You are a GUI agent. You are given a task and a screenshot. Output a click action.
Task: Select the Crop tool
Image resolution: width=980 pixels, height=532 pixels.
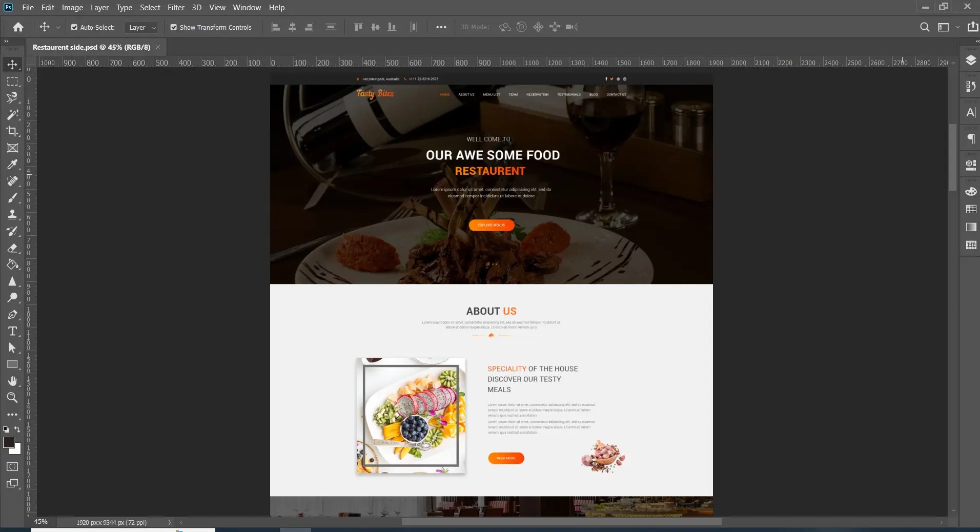click(x=12, y=131)
